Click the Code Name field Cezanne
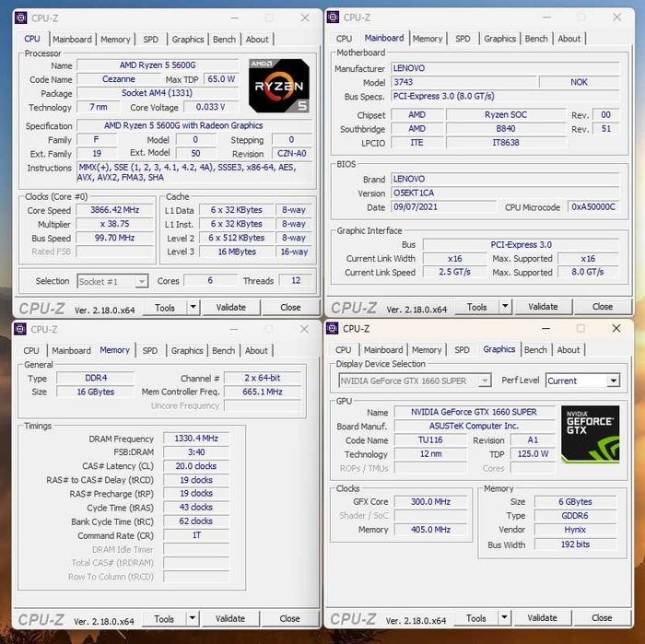Screen dimensions: 645x644 tap(119, 79)
